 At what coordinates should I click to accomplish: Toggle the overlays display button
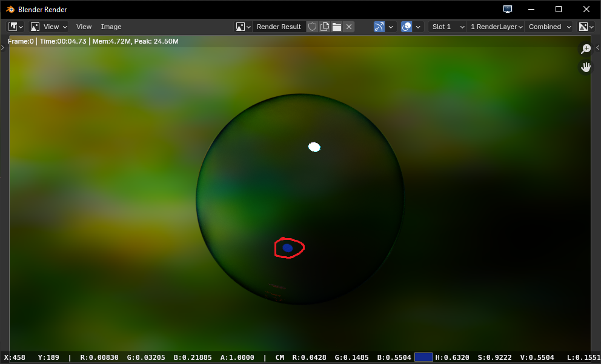coord(407,27)
